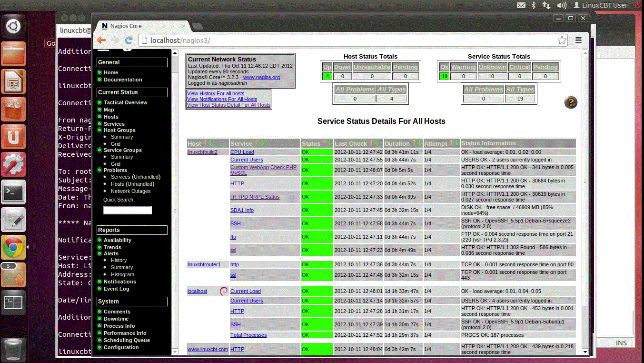Click service totals All Types link

tap(520, 90)
